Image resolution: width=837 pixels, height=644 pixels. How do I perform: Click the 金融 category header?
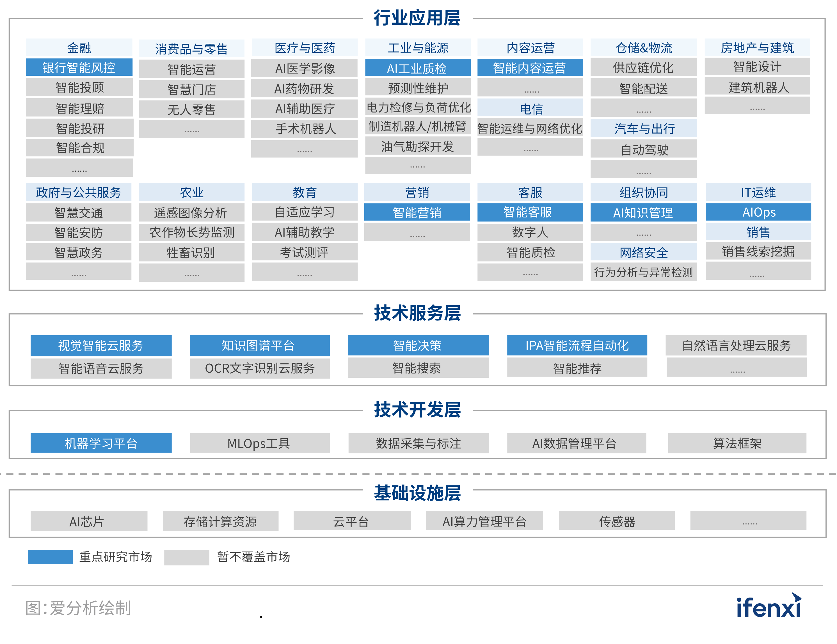79,47
